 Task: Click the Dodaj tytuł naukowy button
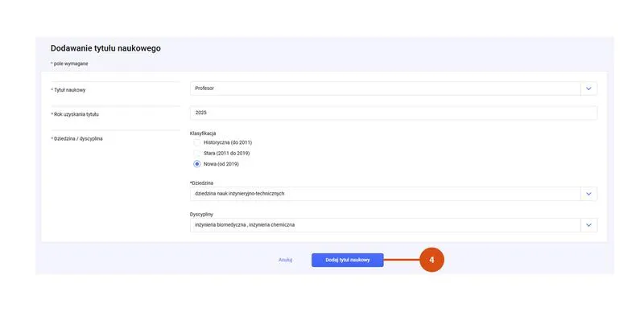348,261
